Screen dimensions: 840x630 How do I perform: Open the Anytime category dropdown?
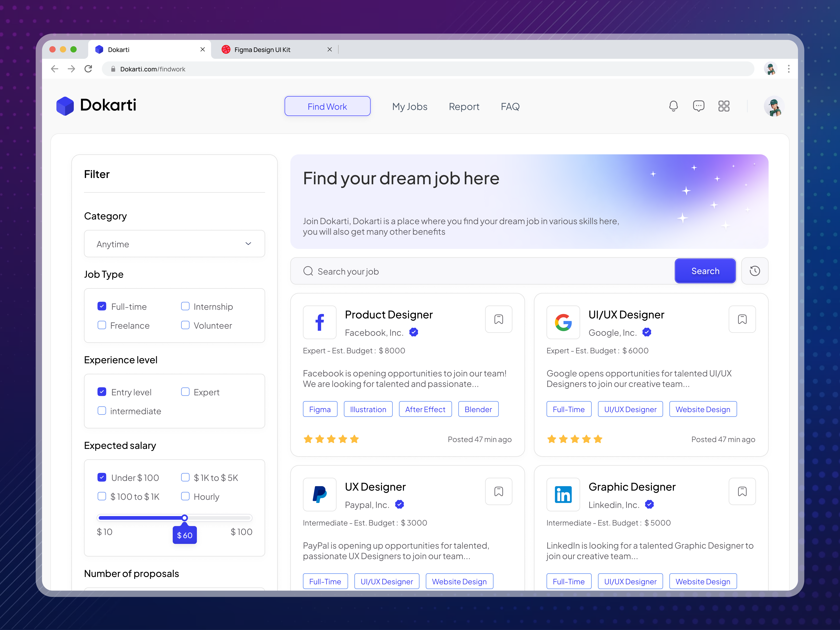[174, 244]
